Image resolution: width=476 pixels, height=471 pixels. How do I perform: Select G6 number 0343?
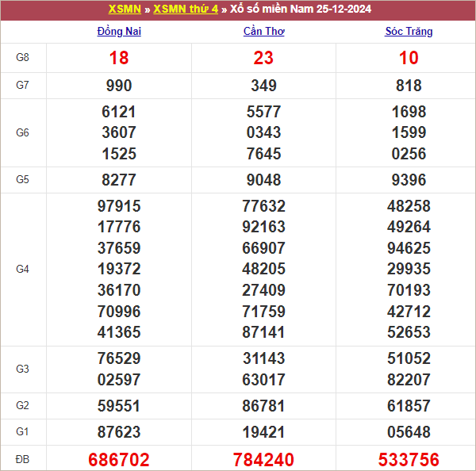pyautogui.click(x=264, y=132)
